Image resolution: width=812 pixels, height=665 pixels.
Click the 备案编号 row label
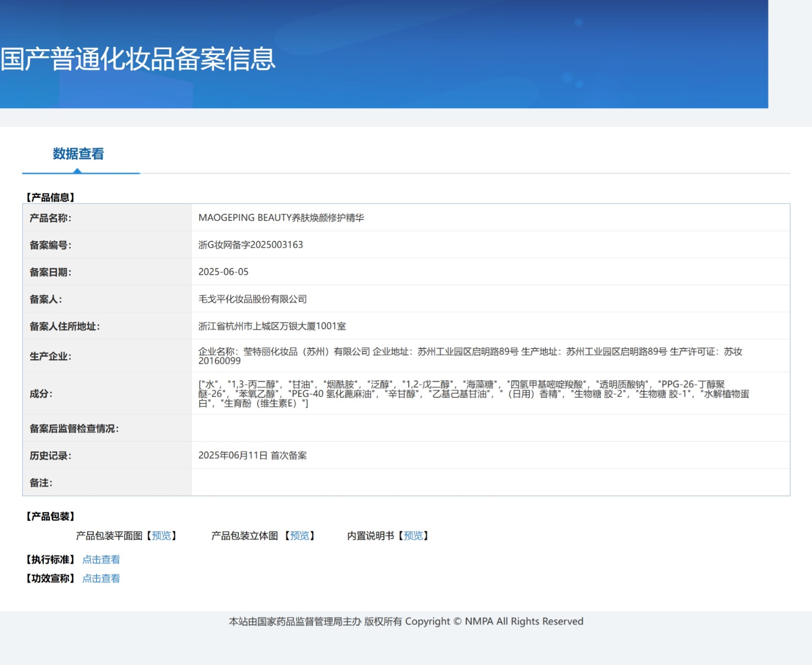pos(51,245)
